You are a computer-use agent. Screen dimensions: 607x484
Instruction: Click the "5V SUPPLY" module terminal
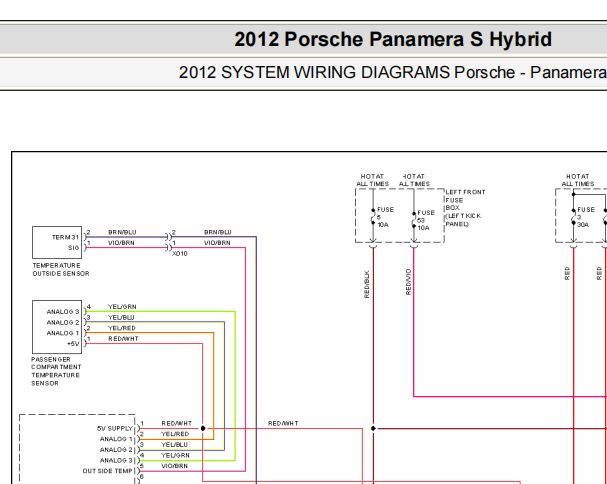(x=115, y=429)
